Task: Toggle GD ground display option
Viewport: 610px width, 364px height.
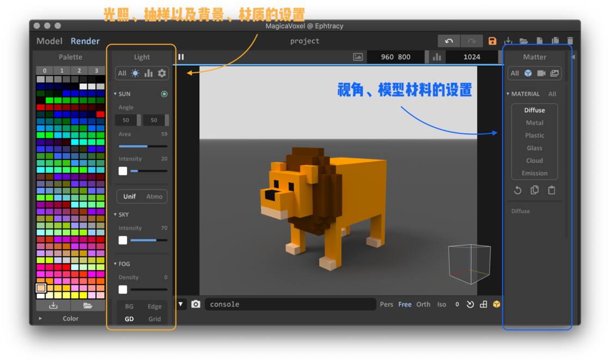Action: 129,319
